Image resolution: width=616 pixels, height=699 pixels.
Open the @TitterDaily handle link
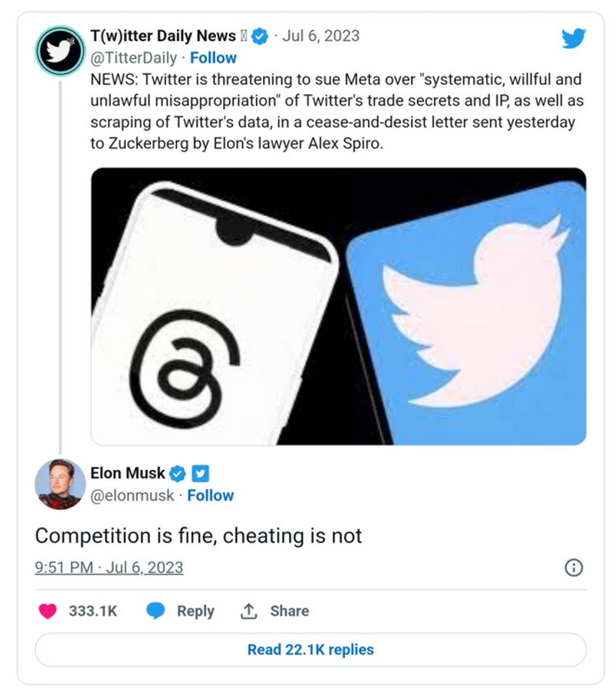click(x=133, y=58)
